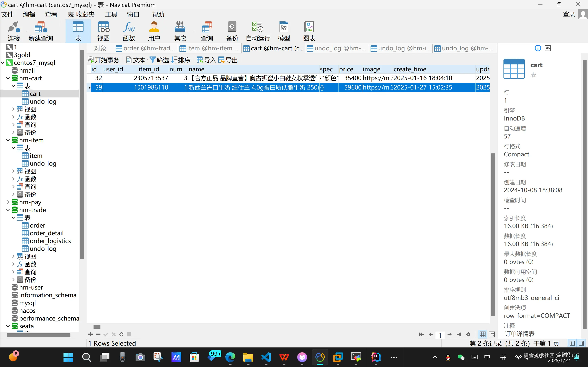Screen dimensions: 588x367
Task: Open the 工具 menu
Action: [111, 14]
